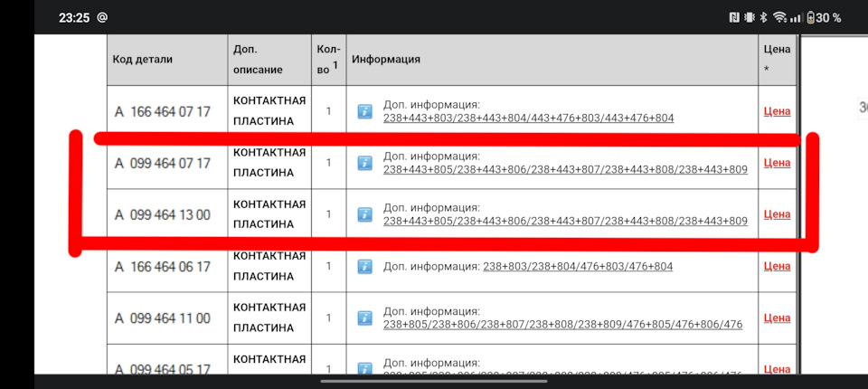Click КОНТАКТНАЯ ПЛАСТИНА in row A 099 464 11 00
This screenshot has width=868, height=389.
269,318
